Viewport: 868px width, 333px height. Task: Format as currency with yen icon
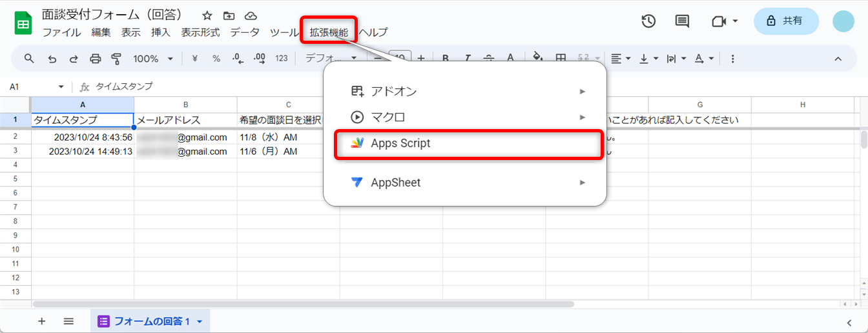tap(194, 59)
